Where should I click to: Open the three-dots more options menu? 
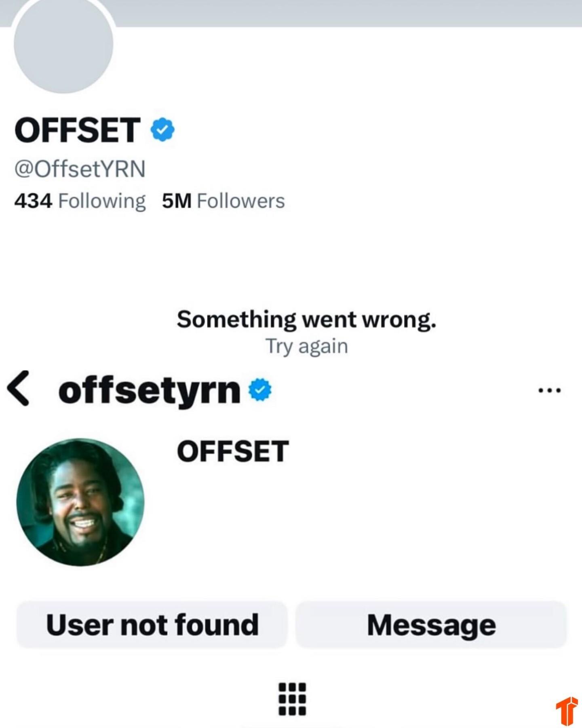coord(550,391)
